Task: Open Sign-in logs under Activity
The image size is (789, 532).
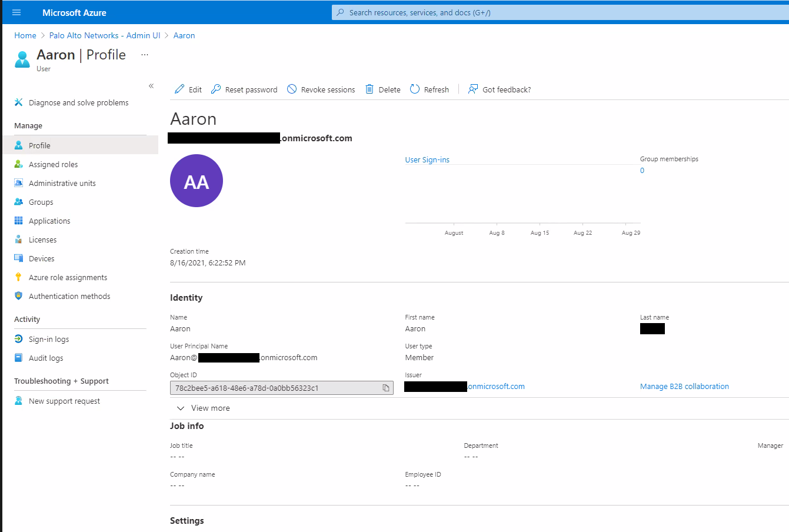Action: click(x=49, y=340)
